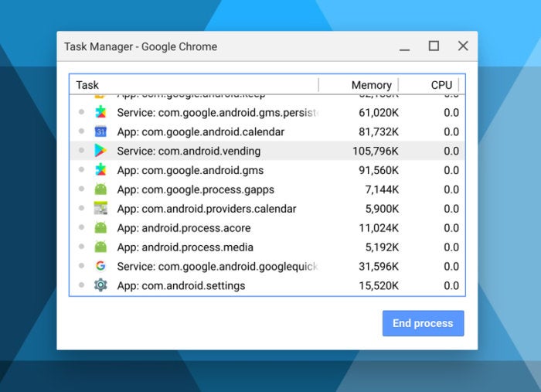
Task: Click the status dot of the com.android.settings row
Action: pyautogui.click(x=81, y=285)
